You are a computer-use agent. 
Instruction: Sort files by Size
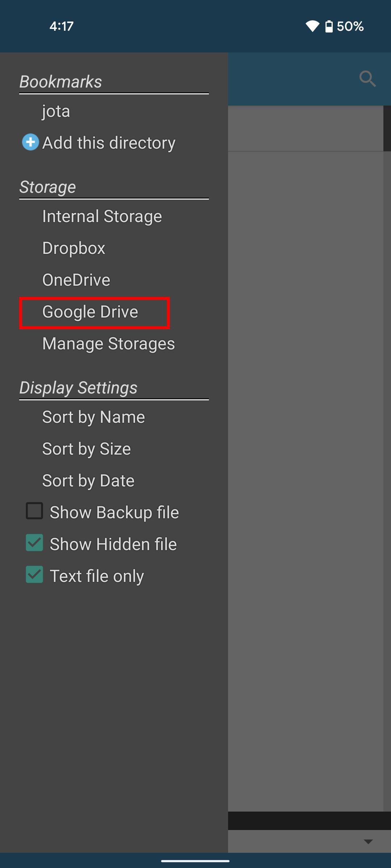[x=86, y=449]
